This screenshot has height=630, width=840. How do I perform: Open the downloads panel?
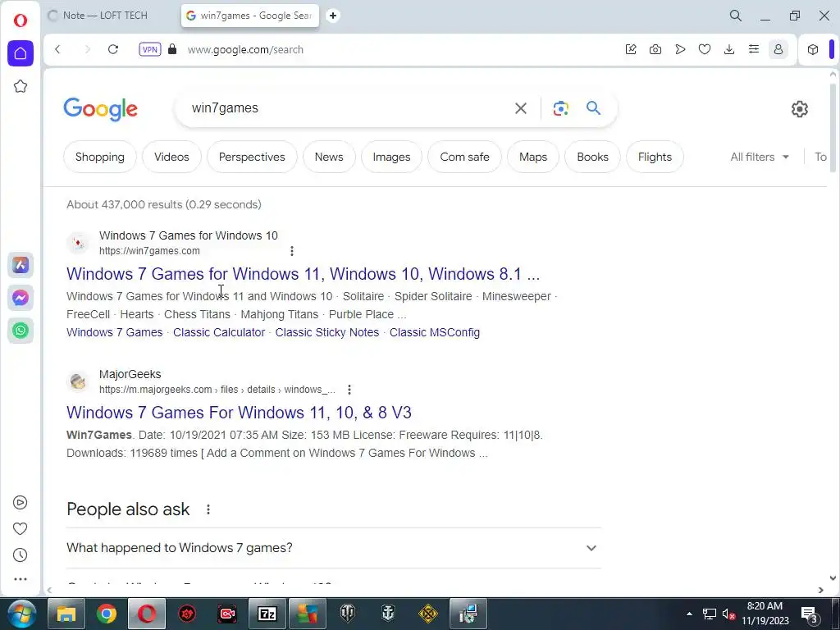point(729,49)
